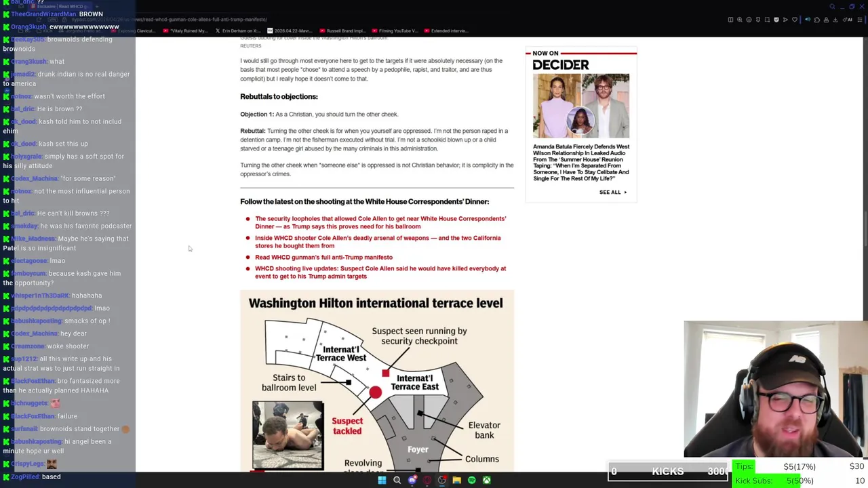Image resolution: width=868 pixels, height=488 pixels.
Task: Click the tab search magnifier at the window top
Action: [832, 6]
